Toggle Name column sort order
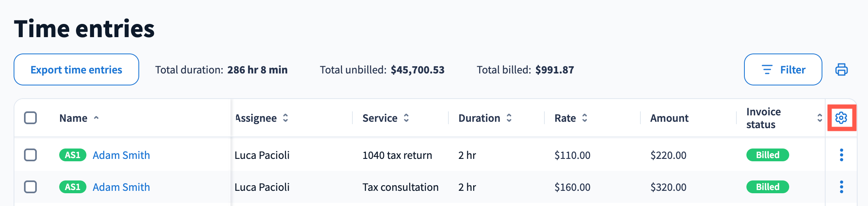The height and width of the screenshot is (206, 868). click(x=96, y=118)
